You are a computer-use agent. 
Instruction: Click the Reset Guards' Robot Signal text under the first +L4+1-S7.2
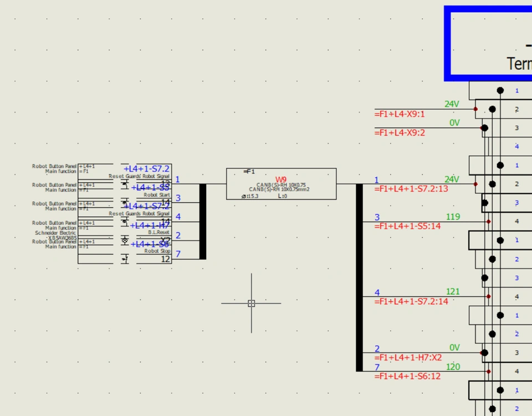point(139,176)
